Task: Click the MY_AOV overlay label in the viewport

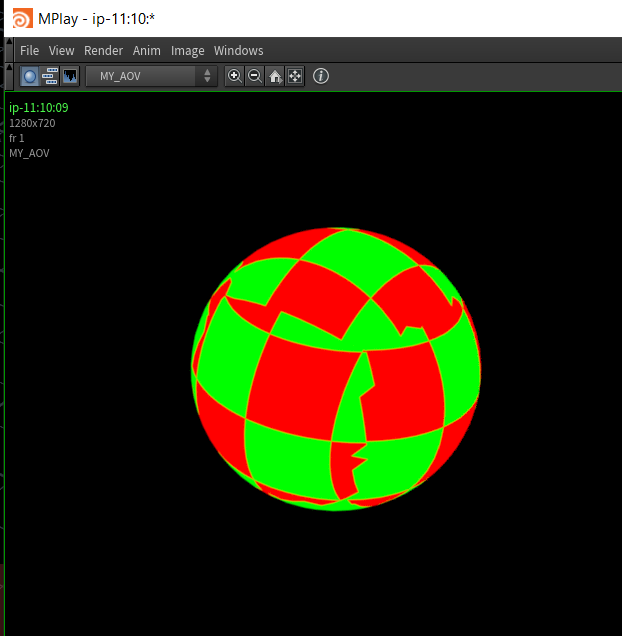Action: 29,153
